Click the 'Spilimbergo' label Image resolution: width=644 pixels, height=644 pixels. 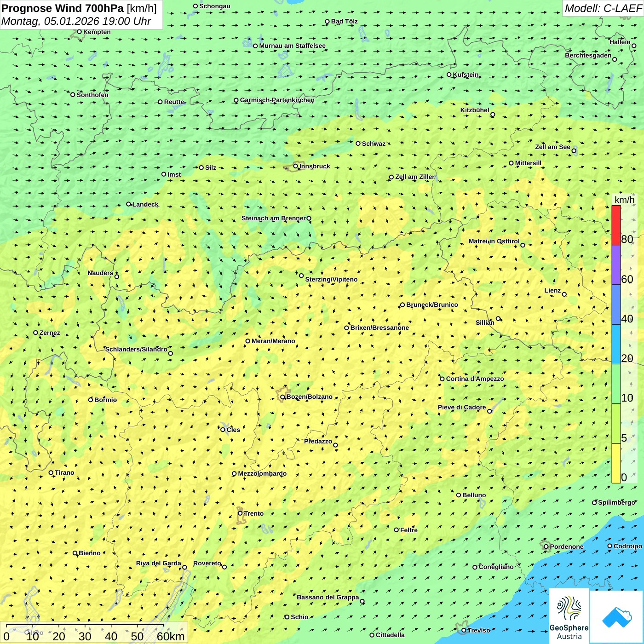tap(617, 502)
